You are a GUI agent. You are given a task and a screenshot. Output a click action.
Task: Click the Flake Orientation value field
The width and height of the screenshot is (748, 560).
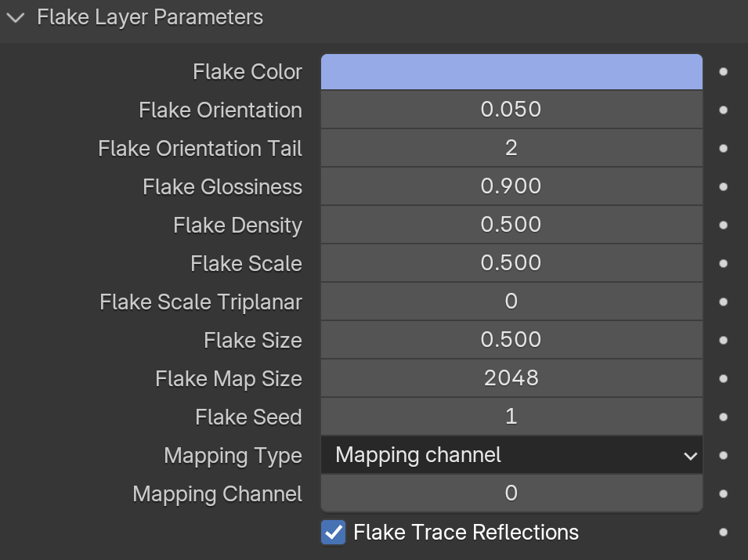point(511,110)
